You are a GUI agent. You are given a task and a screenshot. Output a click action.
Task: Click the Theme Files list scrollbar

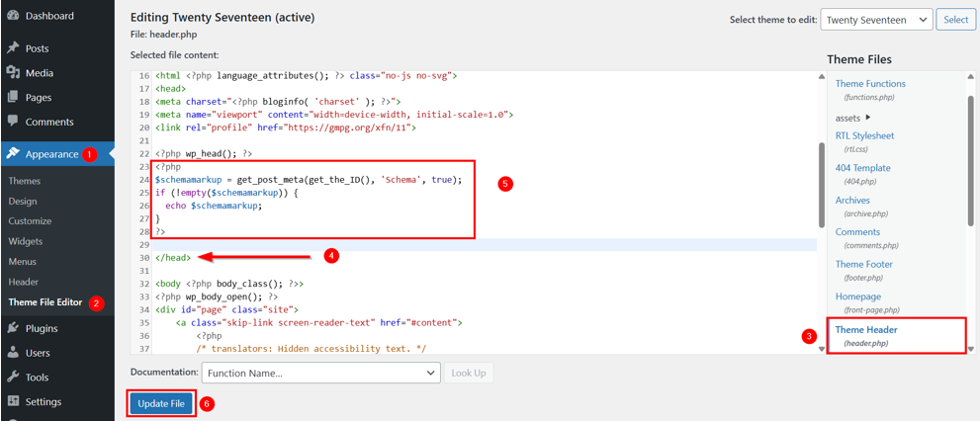(x=971, y=160)
